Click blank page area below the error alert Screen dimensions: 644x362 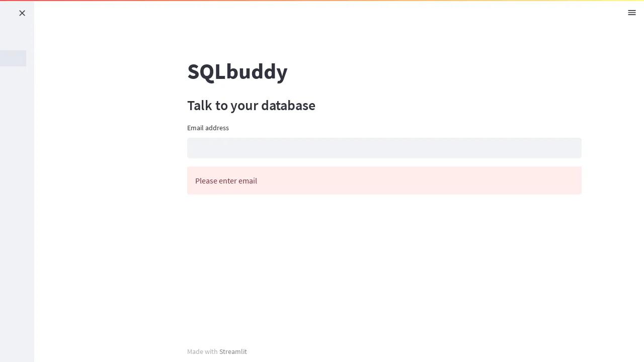[x=384, y=261]
